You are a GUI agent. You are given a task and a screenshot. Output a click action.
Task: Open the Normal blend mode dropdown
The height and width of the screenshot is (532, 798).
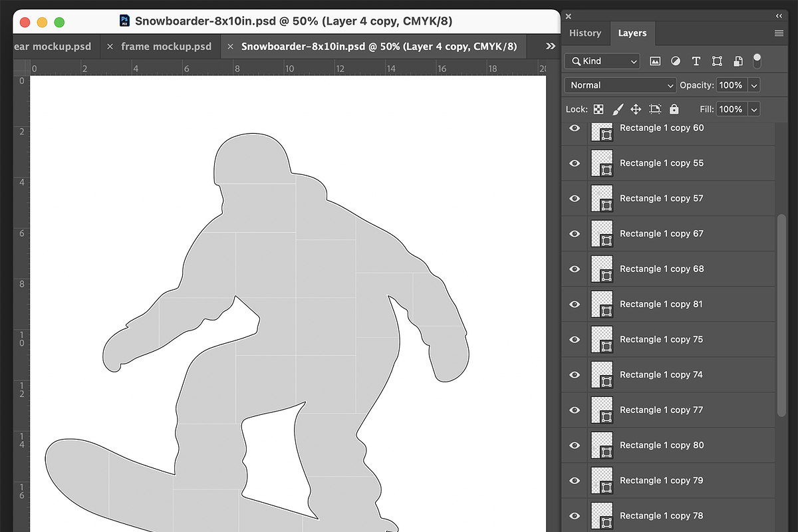click(x=620, y=85)
